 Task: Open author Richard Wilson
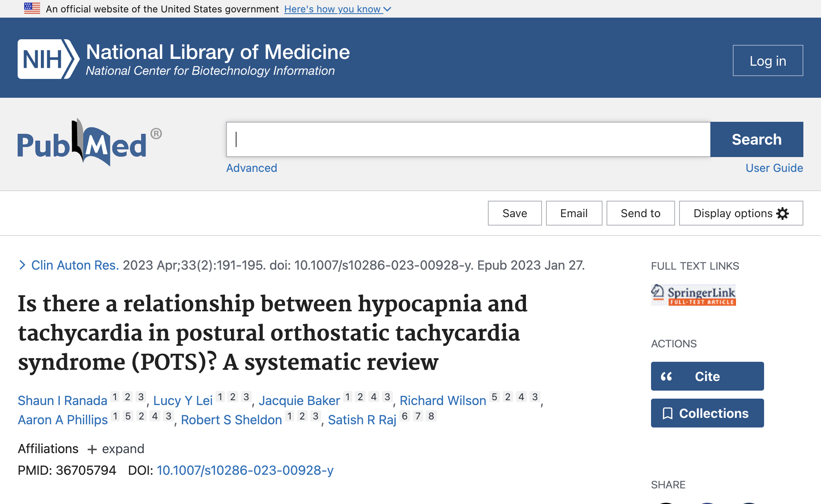tap(443, 401)
